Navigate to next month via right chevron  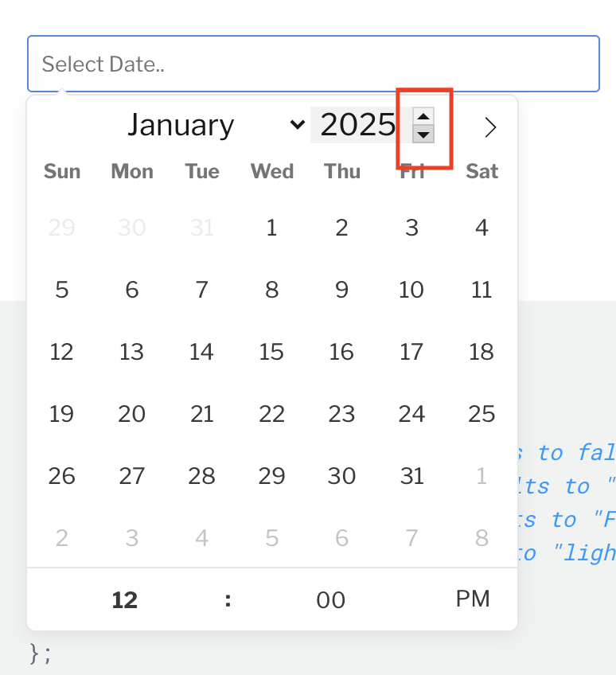point(490,126)
